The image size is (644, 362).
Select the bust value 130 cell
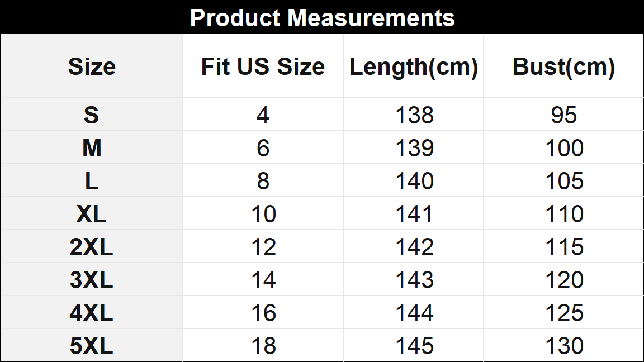coord(564,346)
